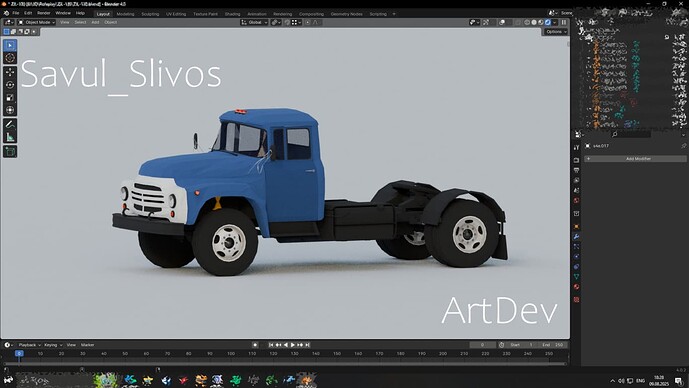
Task: Open the Texture properties tab icon
Action: (x=577, y=300)
